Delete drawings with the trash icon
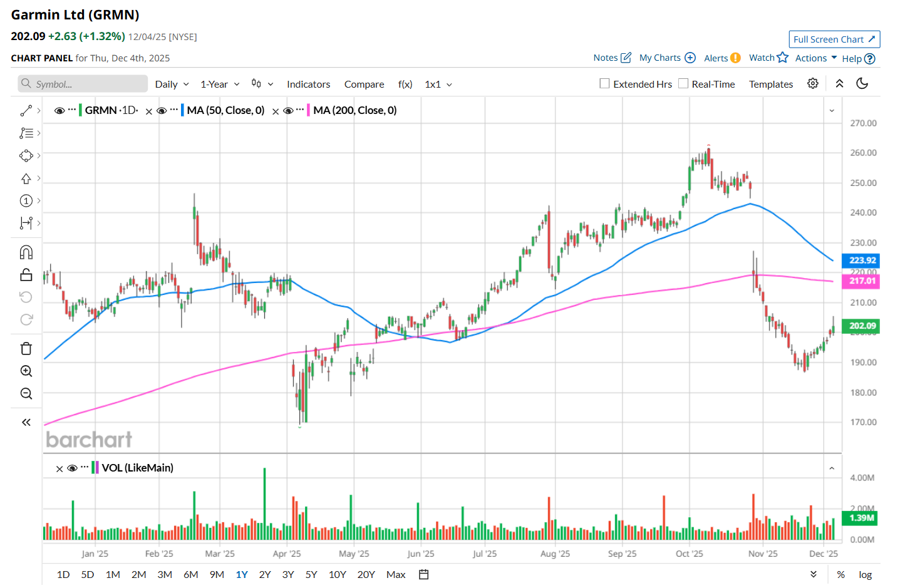 (26, 349)
